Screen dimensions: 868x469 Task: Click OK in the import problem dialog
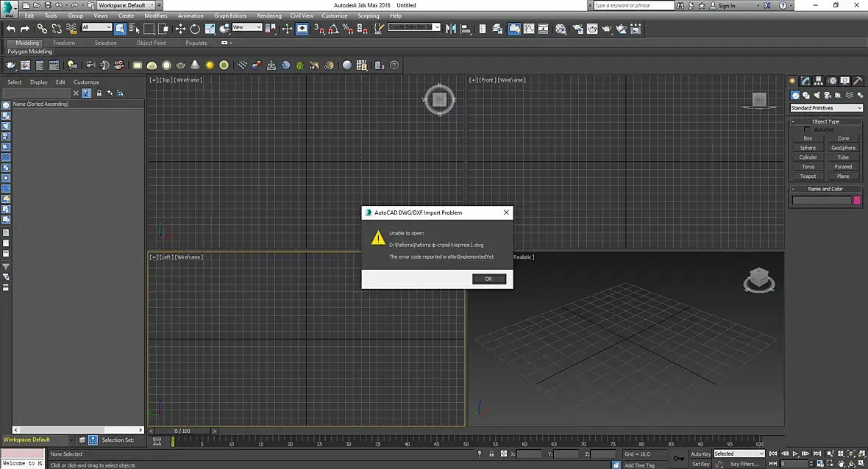(489, 279)
